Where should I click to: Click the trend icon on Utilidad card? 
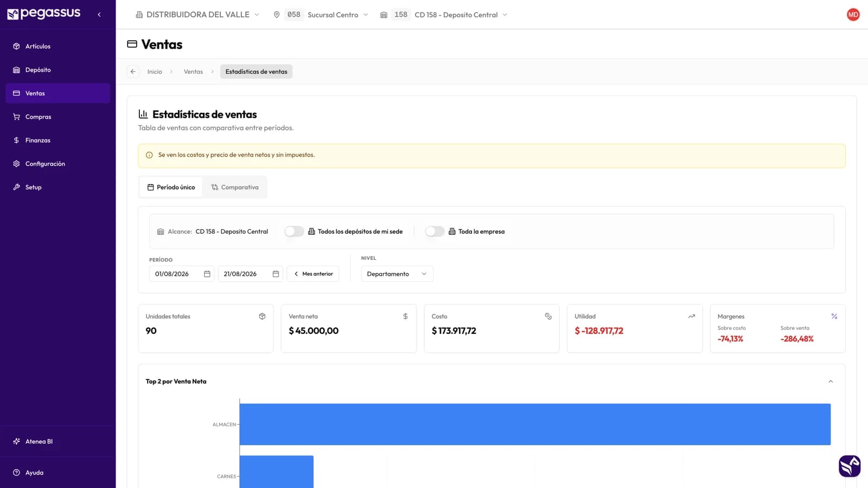(691, 316)
